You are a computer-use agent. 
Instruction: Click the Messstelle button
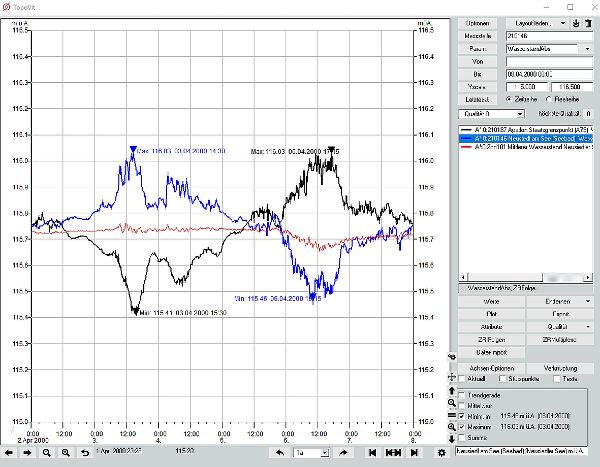477,36
